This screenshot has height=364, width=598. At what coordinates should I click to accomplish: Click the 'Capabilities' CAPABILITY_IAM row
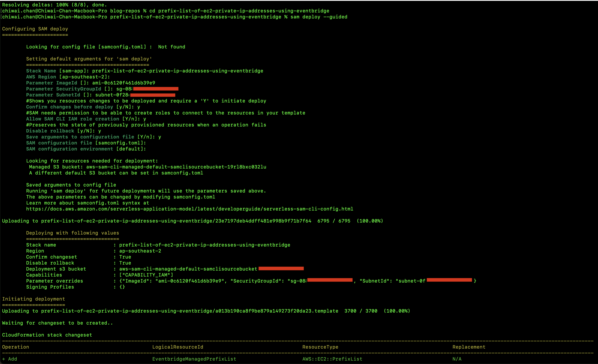pyautogui.click(x=100, y=275)
